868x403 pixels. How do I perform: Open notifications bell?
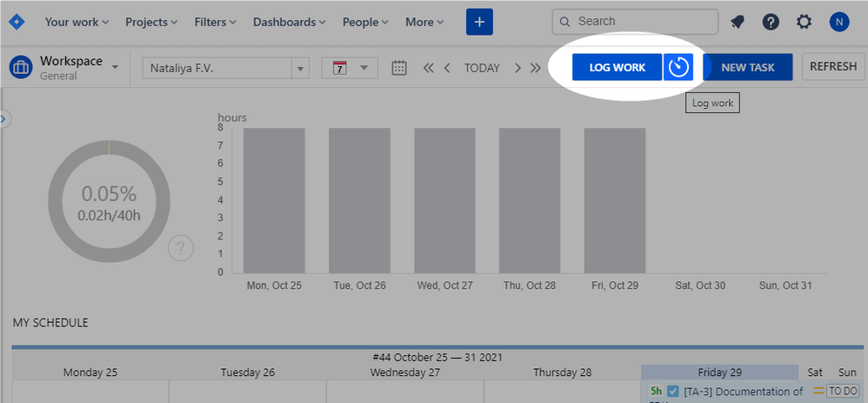click(x=738, y=22)
